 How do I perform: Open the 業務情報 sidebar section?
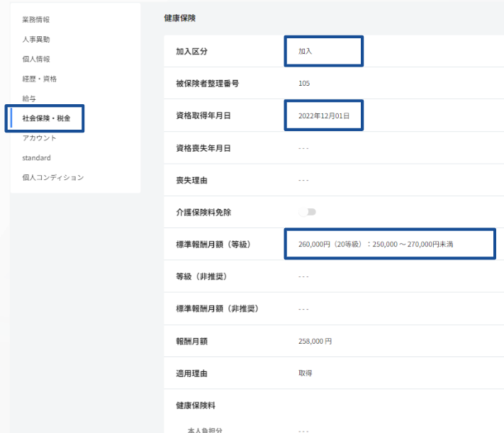[36, 19]
